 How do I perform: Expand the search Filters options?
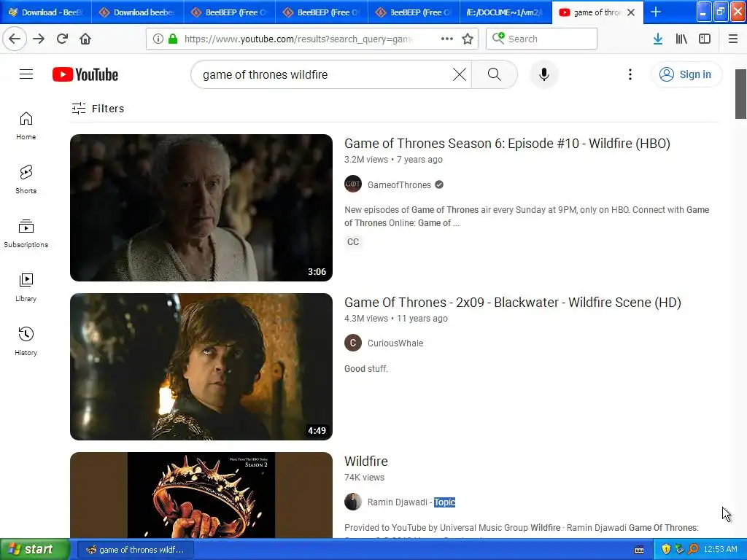98,109
